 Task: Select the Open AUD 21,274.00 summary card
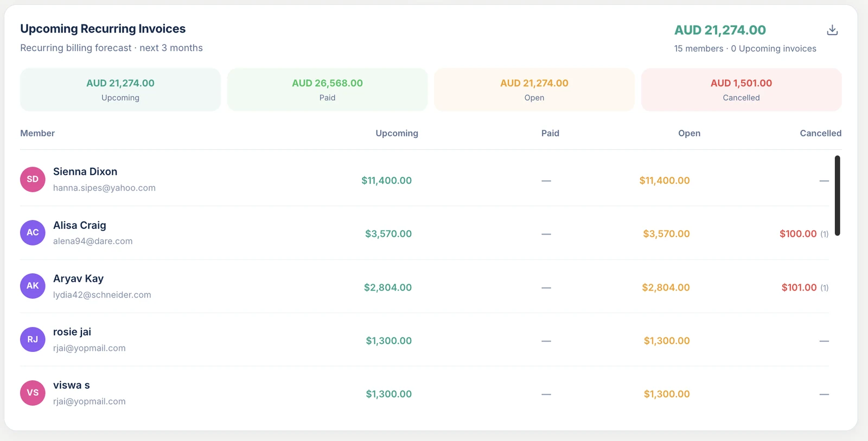pyautogui.click(x=534, y=90)
